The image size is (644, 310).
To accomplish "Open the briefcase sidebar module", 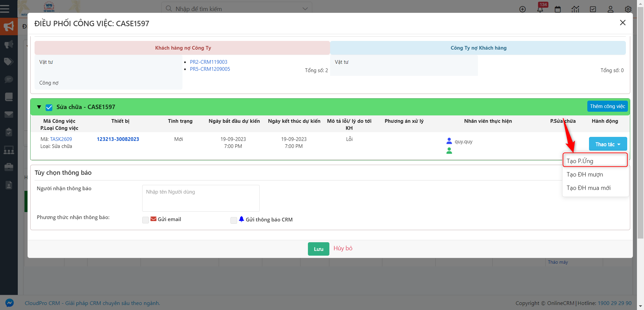I will (x=9, y=167).
